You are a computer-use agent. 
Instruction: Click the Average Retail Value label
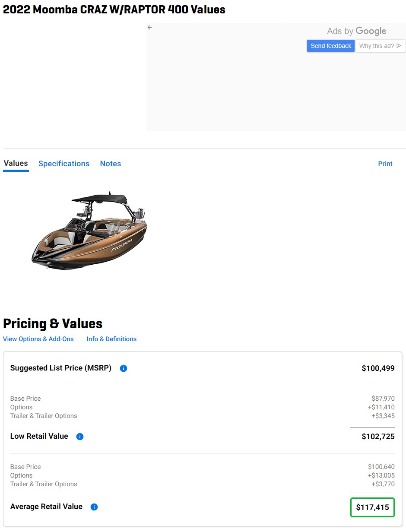(x=46, y=507)
